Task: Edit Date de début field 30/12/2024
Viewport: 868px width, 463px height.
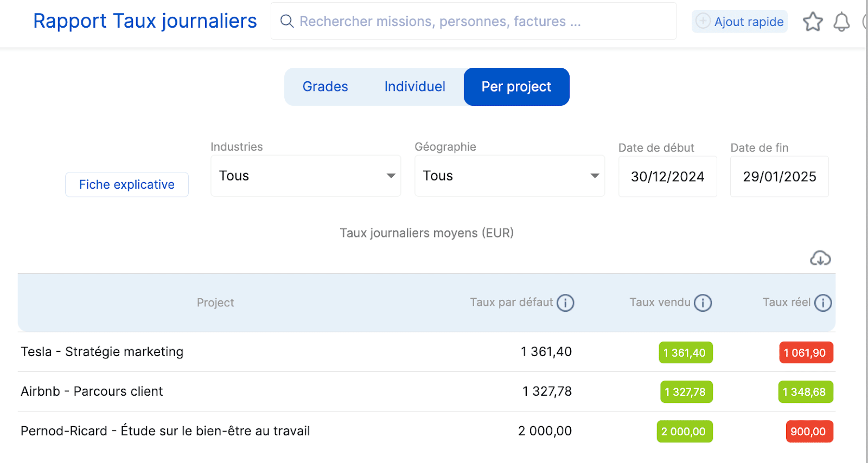Action: 668,177
